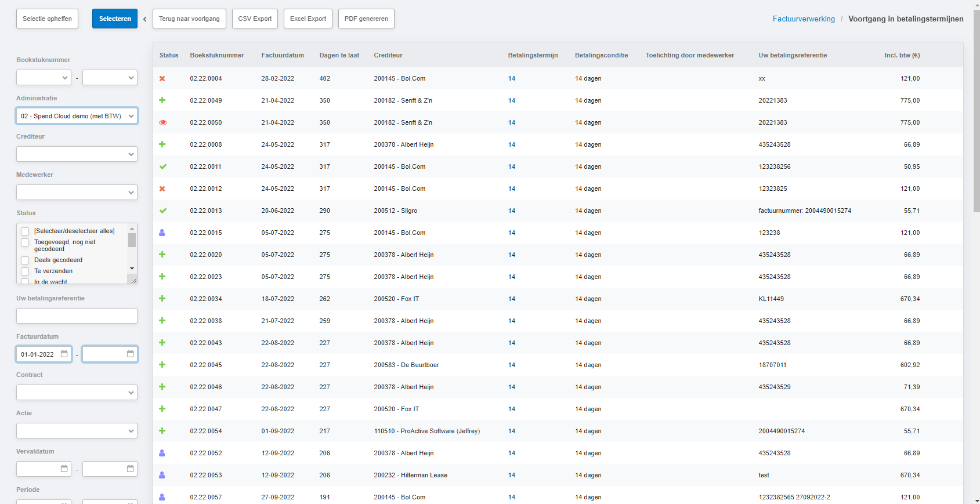The height and width of the screenshot is (504, 980).
Task: Click status list scroll-up arrow
Action: [132, 229]
